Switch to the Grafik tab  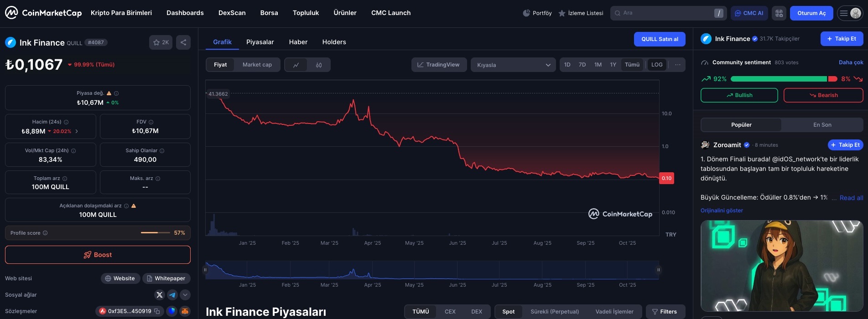(x=222, y=42)
